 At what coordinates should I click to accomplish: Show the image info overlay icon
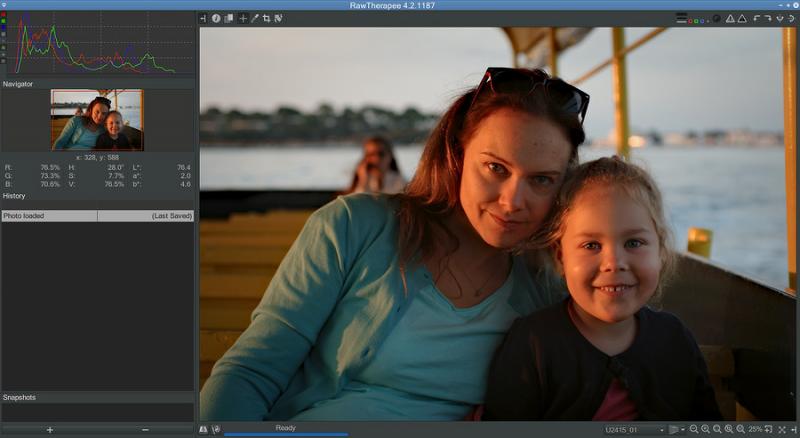click(x=216, y=18)
